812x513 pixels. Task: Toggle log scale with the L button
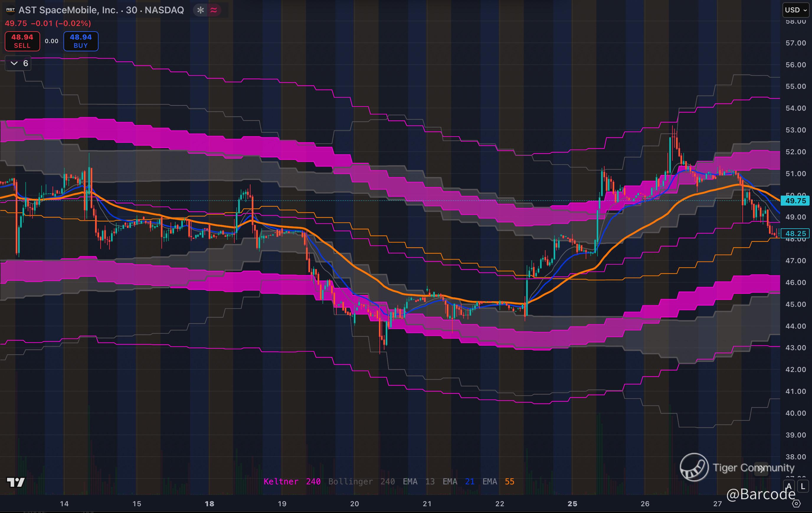pyautogui.click(x=803, y=486)
